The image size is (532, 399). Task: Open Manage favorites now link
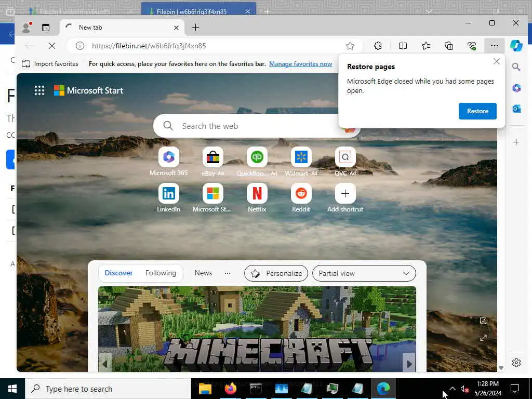(x=300, y=64)
